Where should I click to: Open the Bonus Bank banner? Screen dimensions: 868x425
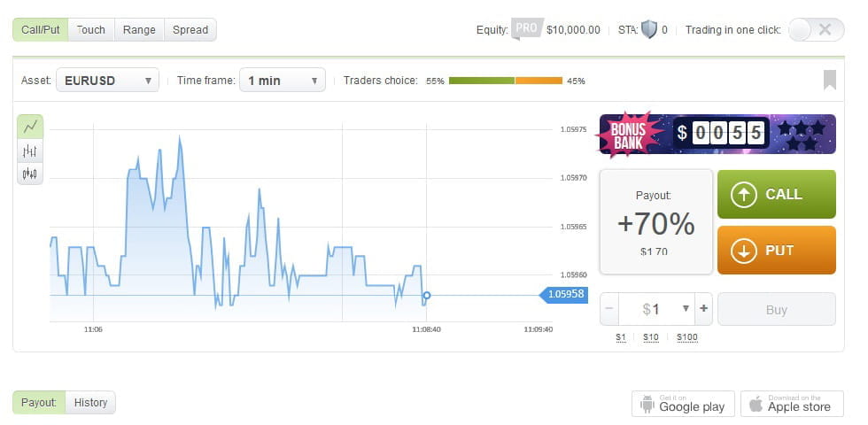click(x=718, y=134)
